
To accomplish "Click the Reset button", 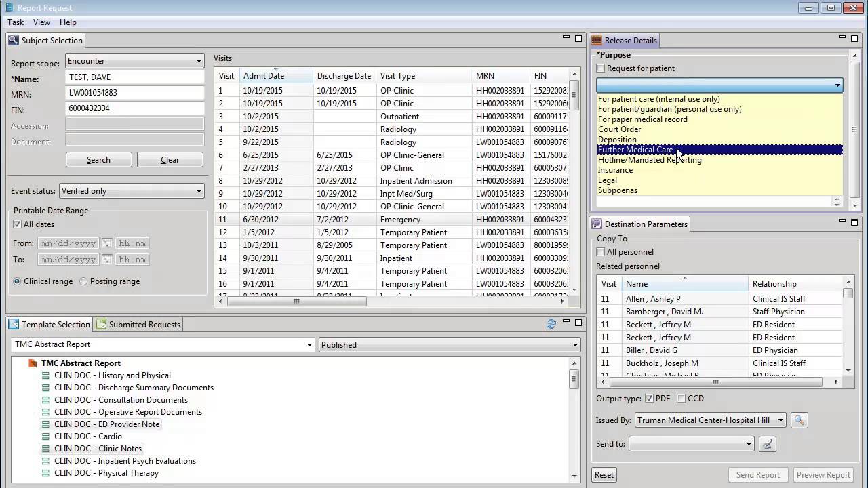I will click(x=604, y=475).
